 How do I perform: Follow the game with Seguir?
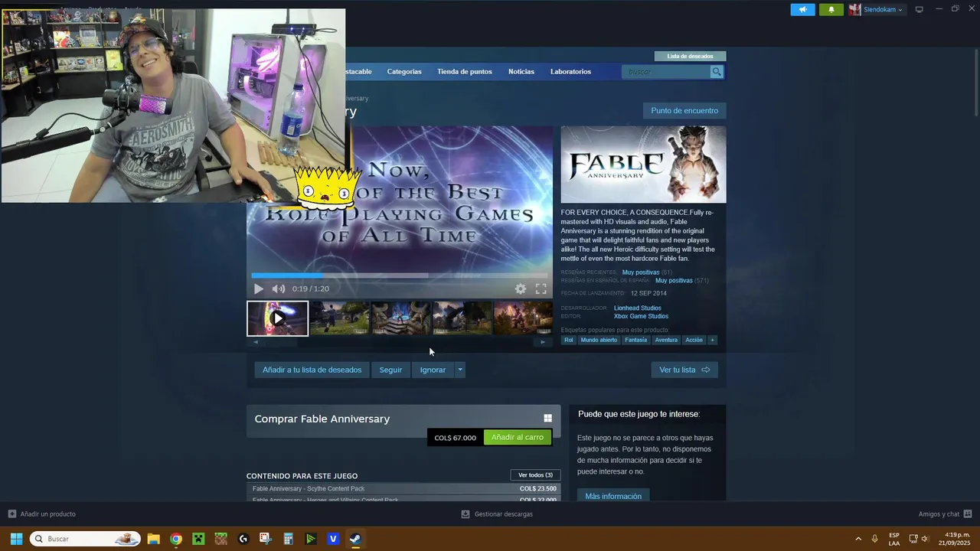tap(390, 370)
